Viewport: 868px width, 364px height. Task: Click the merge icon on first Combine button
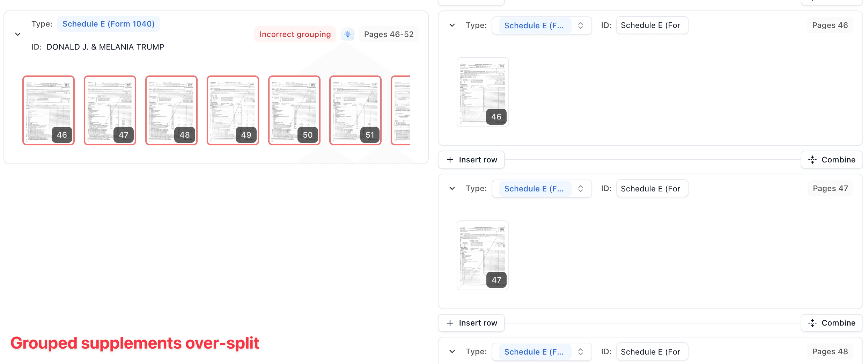click(812, 160)
